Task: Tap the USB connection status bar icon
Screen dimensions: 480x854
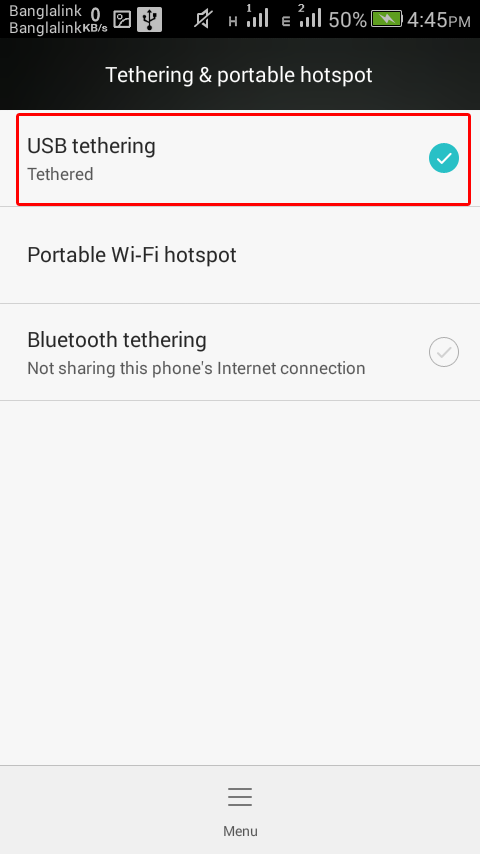Action: pos(149,20)
